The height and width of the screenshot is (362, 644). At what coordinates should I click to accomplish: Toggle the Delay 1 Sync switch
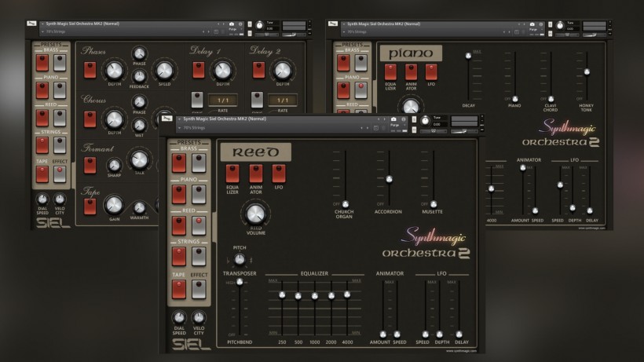point(197,100)
